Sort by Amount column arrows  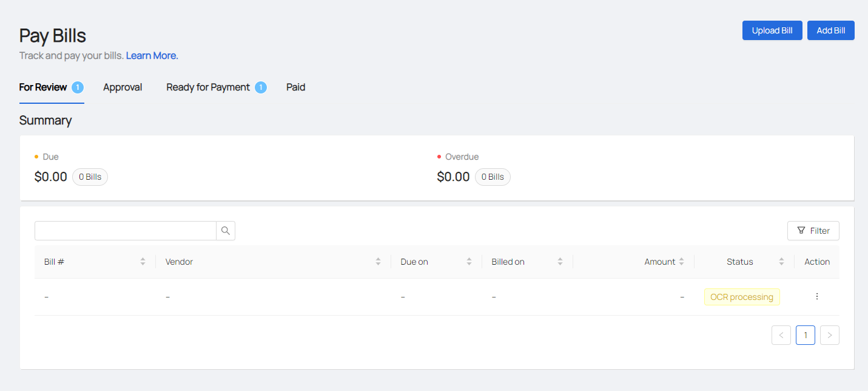pyautogui.click(x=681, y=262)
